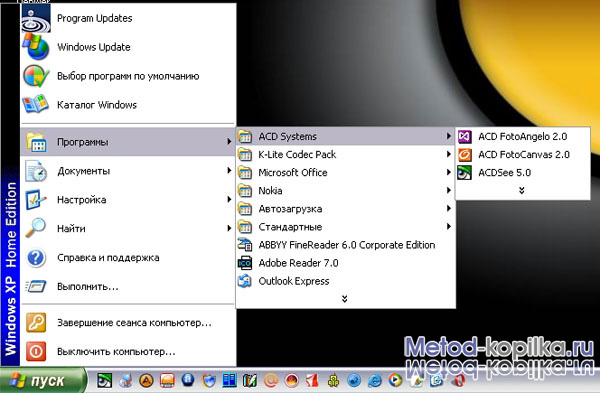Select the Программы menu entry
The image size is (600, 393).
click(128, 142)
